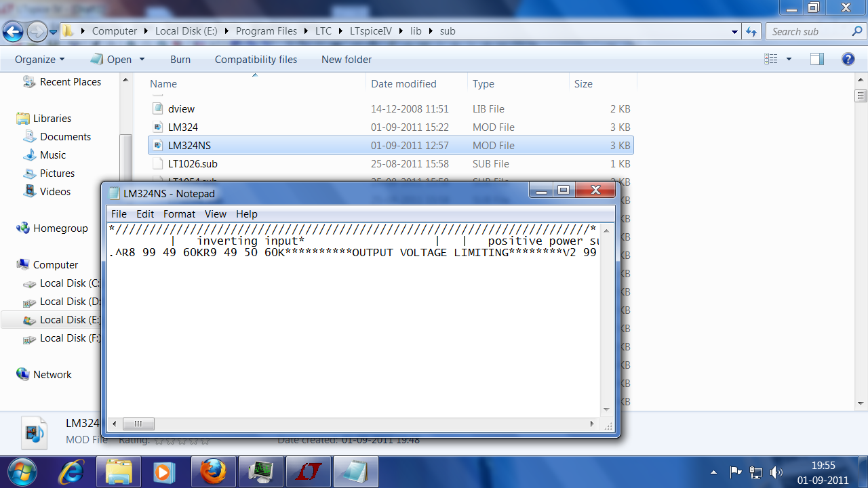This screenshot has width=868, height=488.
Task: Open Local Disk (F:) in navigation pane
Action: [x=70, y=338]
